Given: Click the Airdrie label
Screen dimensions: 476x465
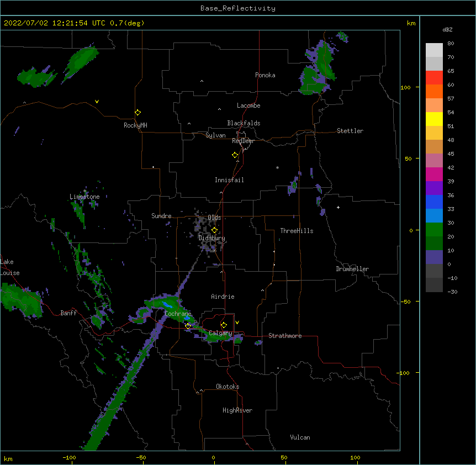Looking at the screenshot, I should (223, 297).
